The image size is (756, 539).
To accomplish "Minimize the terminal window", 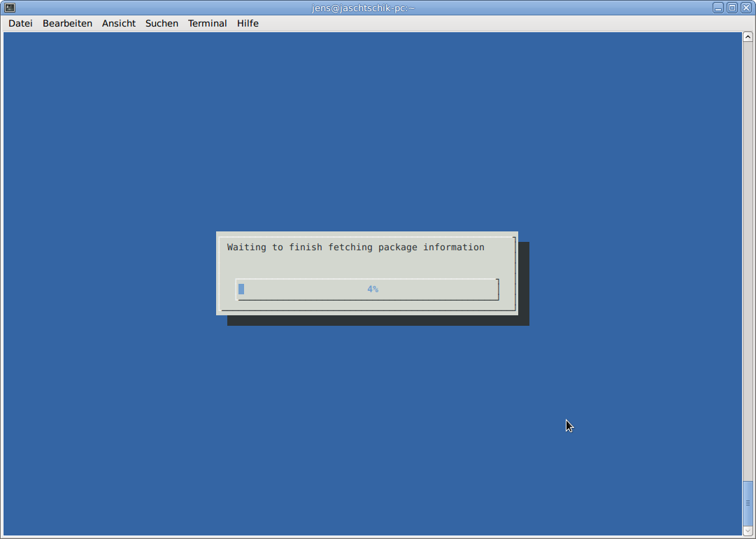I will click(x=718, y=8).
